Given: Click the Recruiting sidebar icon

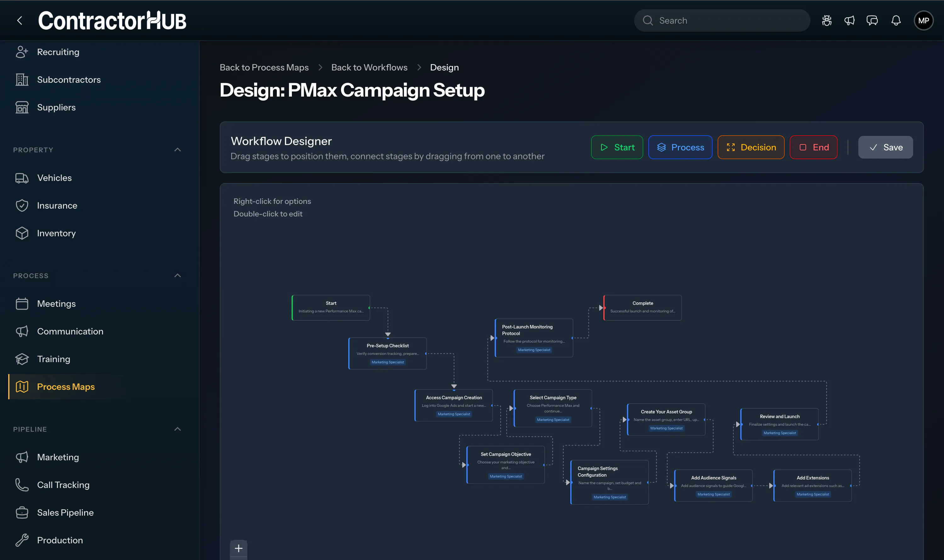Looking at the screenshot, I should click(x=22, y=52).
